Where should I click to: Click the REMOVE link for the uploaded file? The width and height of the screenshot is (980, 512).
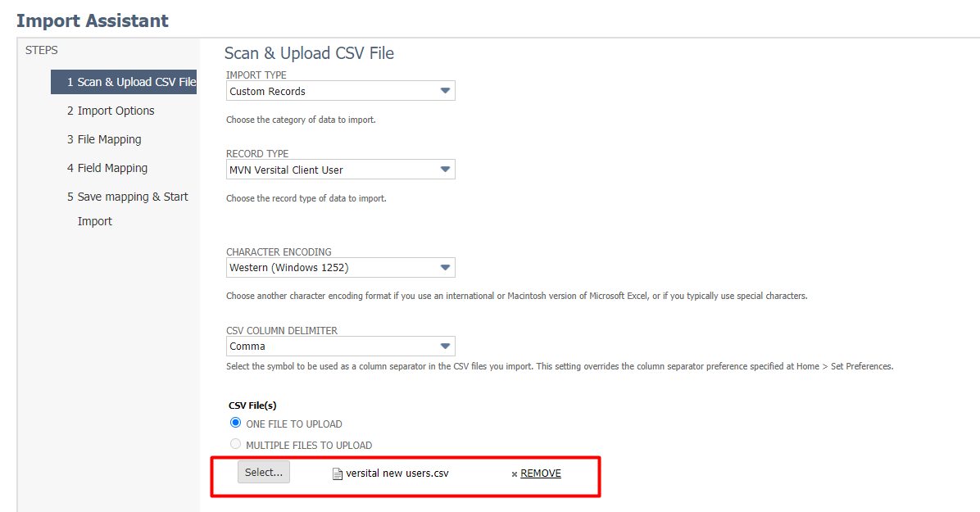click(541, 473)
